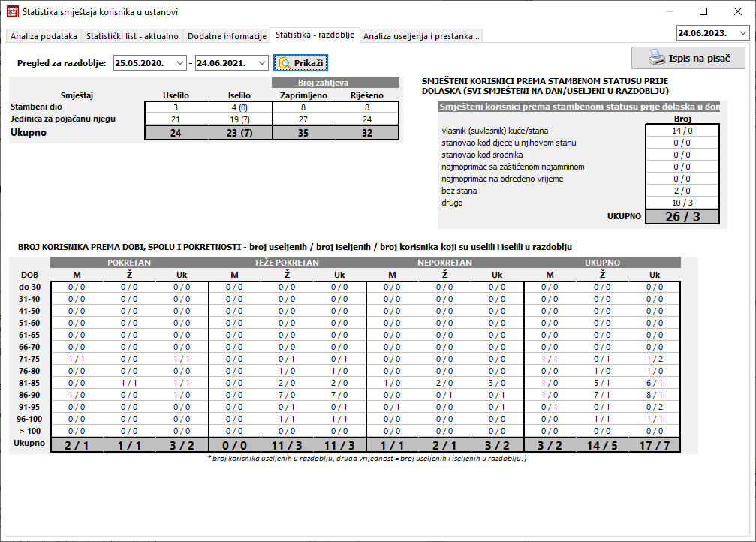Expand the start date 25.05.2020. dropdown arrow
This screenshot has height=542, width=756.
coord(180,64)
